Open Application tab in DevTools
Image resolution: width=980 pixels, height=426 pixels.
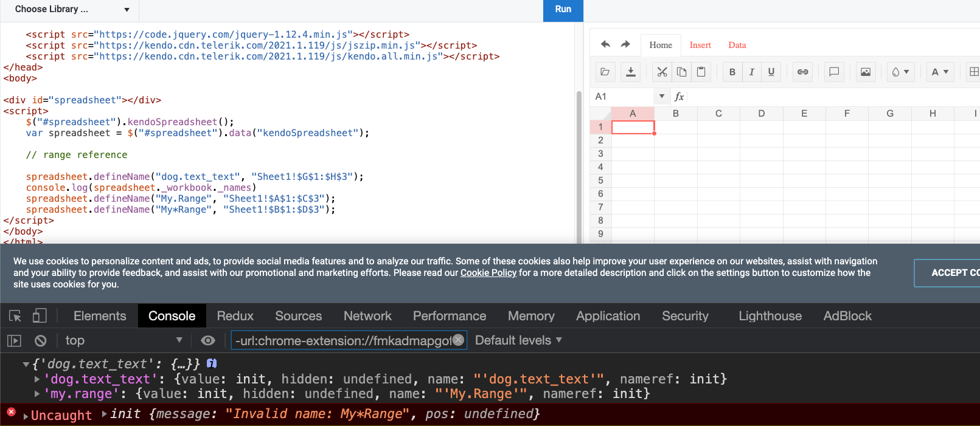click(x=608, y=316)
